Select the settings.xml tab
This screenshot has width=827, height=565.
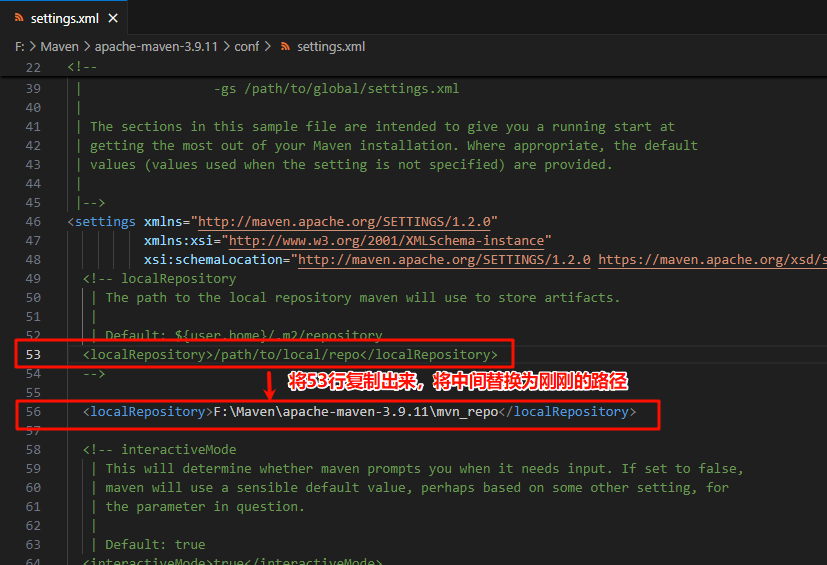(63, 19)
